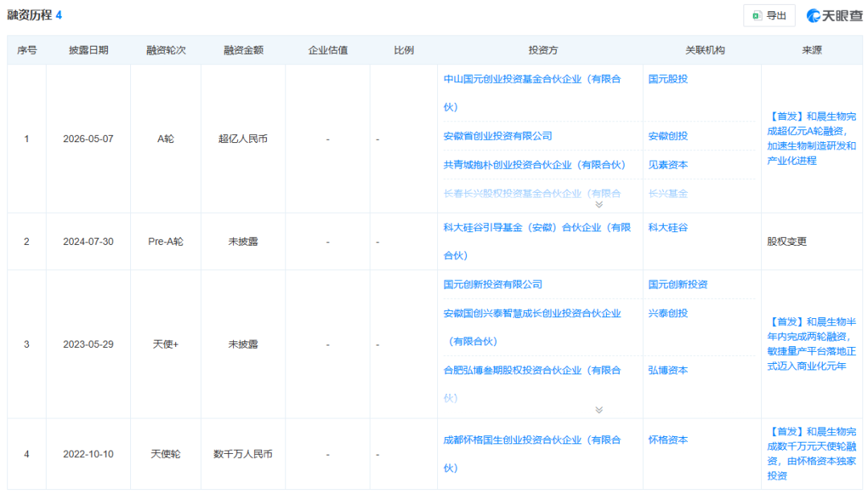
Task: Select date cell 2026-05-07
Action: [88, 139]
